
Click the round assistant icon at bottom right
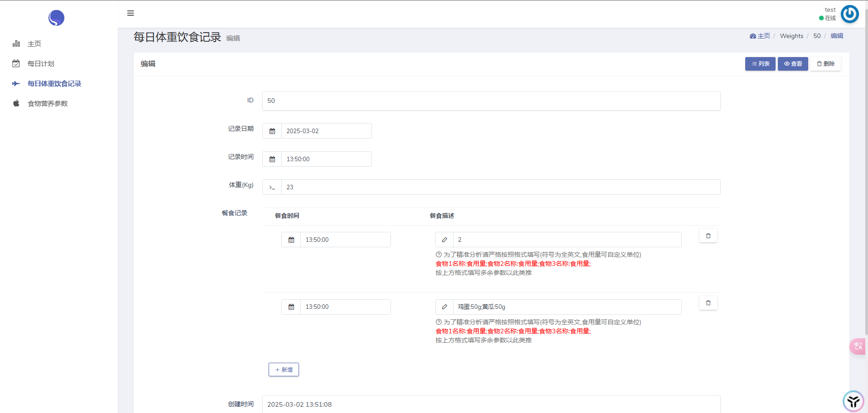pos(854,401)
